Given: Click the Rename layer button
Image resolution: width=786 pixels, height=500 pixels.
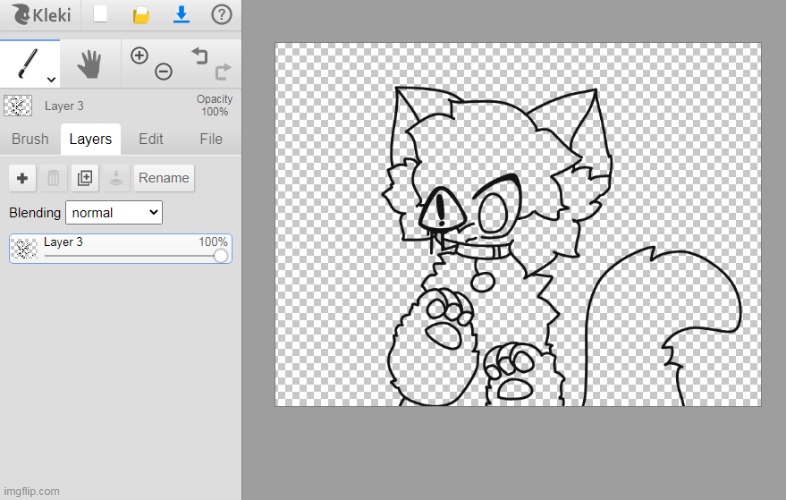Looking at the screenshot, I should (164, 178).
